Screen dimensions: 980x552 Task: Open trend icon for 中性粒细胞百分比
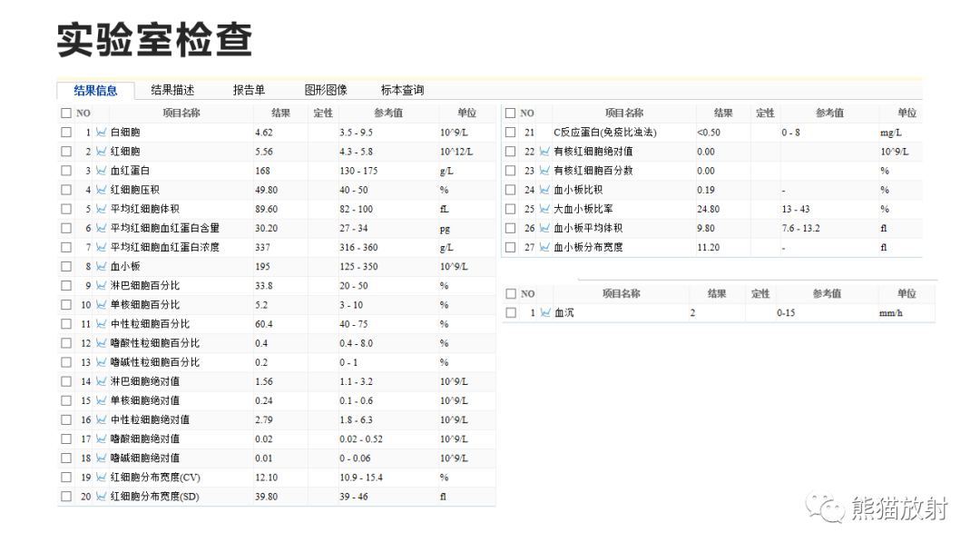click(102, 324)
